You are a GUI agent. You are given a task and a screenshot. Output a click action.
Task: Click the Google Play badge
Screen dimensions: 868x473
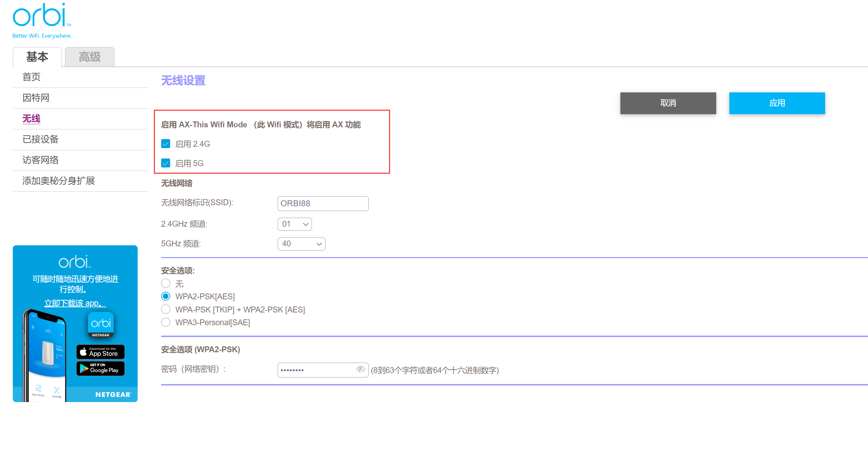pyautogui.click(x=100, y=369)
